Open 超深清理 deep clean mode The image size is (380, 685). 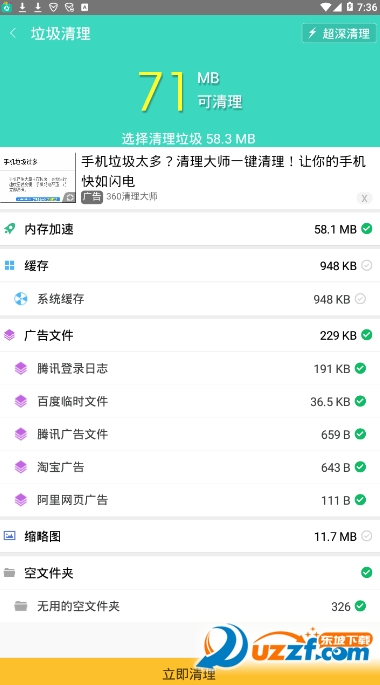click(339, 33)
